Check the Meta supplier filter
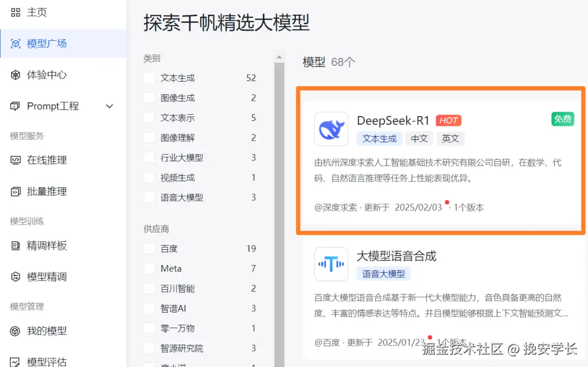588x367 pixels. 149,268
